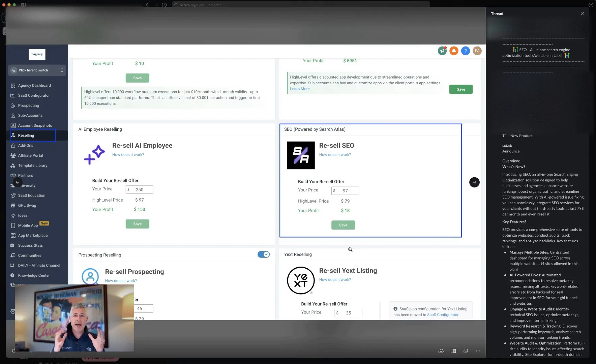Open Success Stats from the sidebar

coord(30,245)
